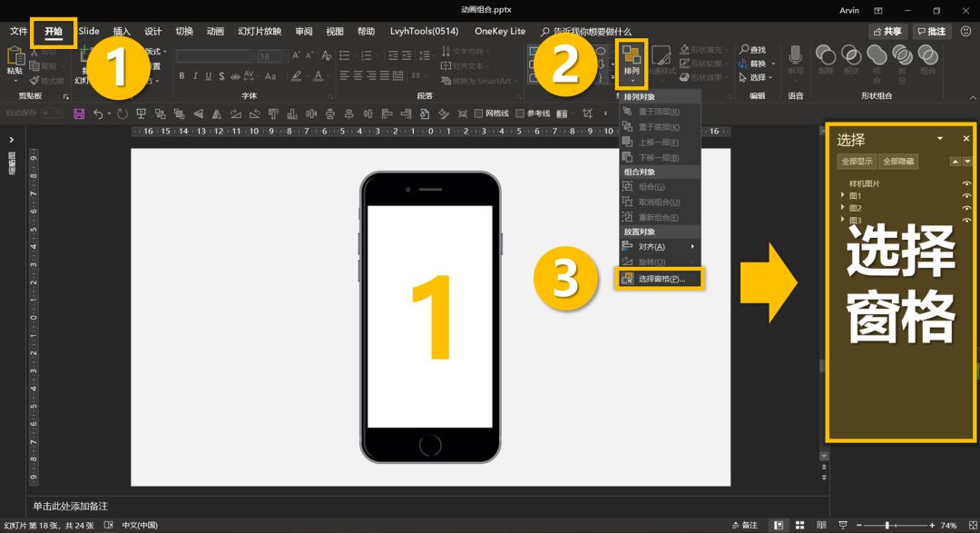980x533 pixels.
Task: Click the Arrange (排列) icon in ribbon
Action: 632,55
